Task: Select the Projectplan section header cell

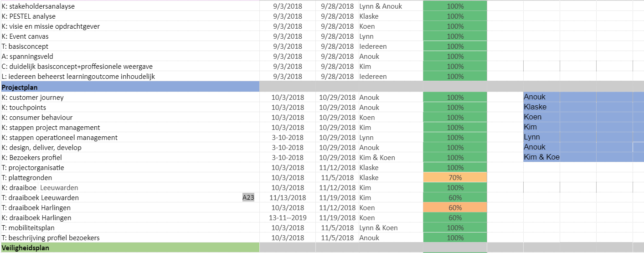Action: [x=130, y=87]
